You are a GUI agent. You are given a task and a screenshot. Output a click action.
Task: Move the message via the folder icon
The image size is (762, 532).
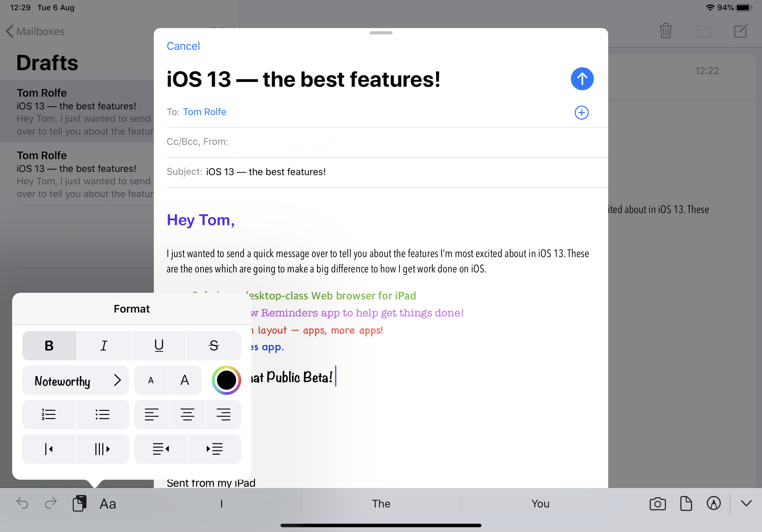(704, 31)
